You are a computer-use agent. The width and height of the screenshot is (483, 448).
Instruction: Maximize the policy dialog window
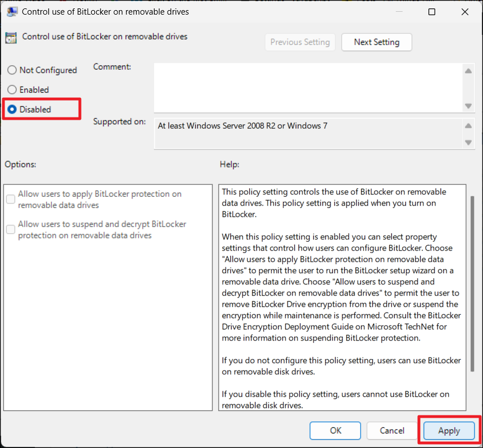432,12
